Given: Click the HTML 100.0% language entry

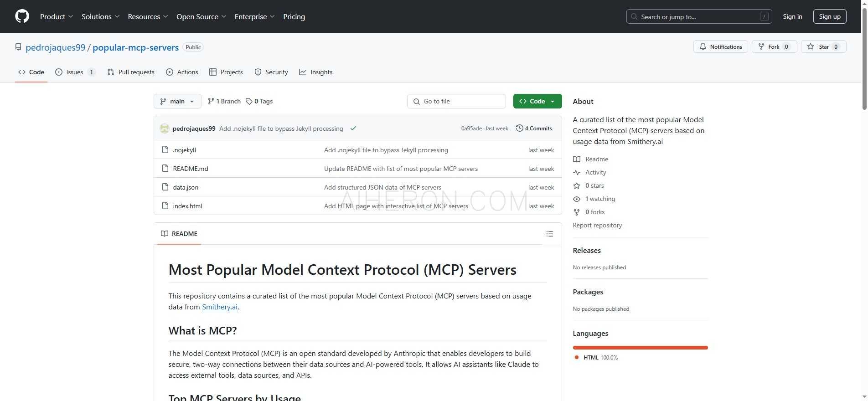Looking at the screenshot, I should click(x=596, y=357).
